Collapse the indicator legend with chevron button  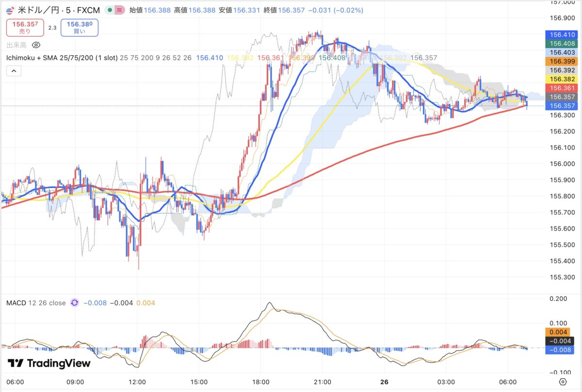pyautogui.click(x=14, y=71)
